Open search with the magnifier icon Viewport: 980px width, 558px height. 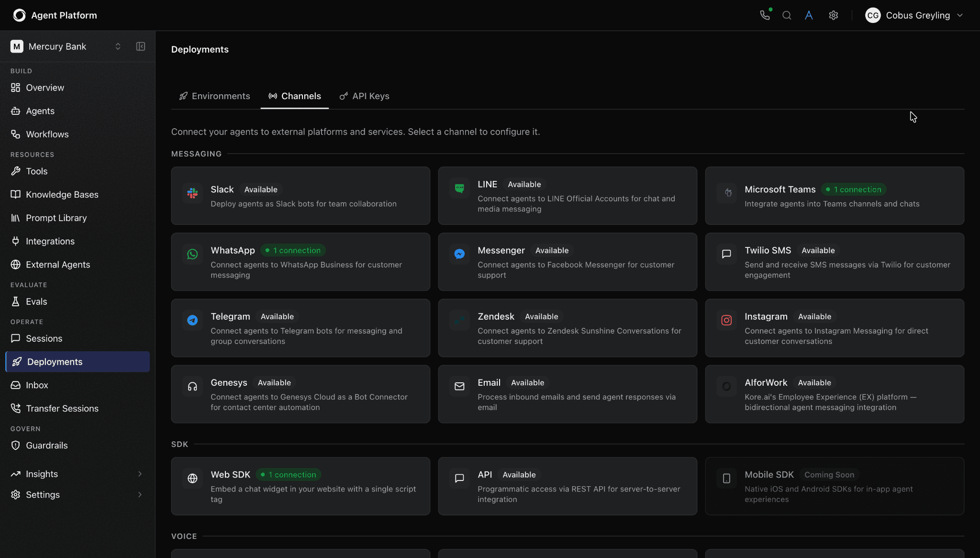click(787, 15)
